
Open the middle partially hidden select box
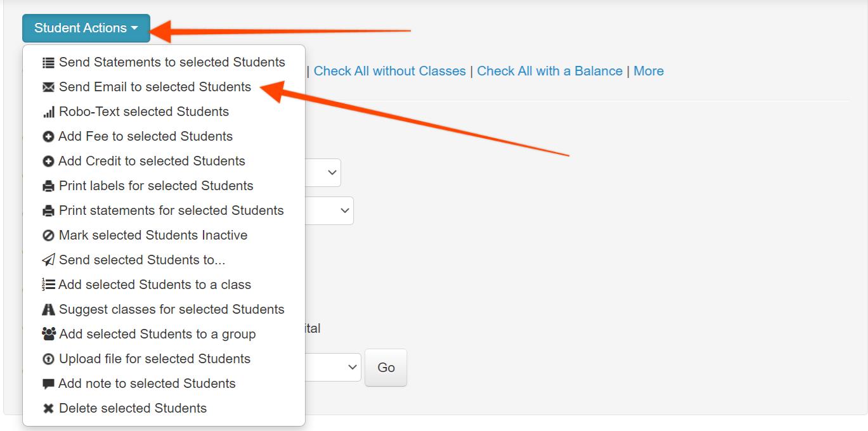[x=329, y=210]
